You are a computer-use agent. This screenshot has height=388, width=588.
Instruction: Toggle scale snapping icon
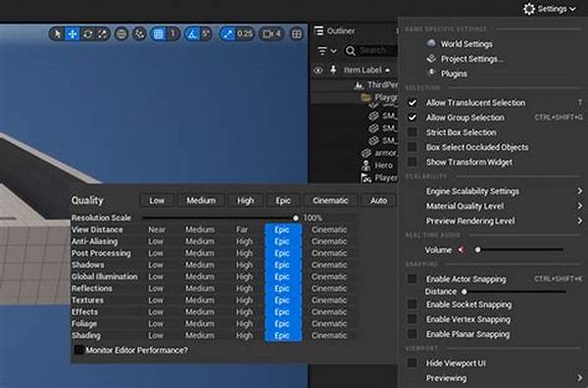point(227,34)
